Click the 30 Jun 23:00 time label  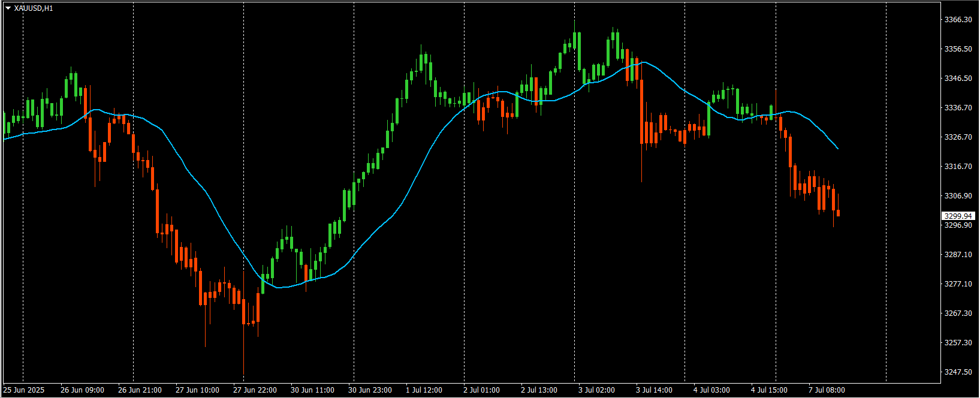tap(370, 390)
